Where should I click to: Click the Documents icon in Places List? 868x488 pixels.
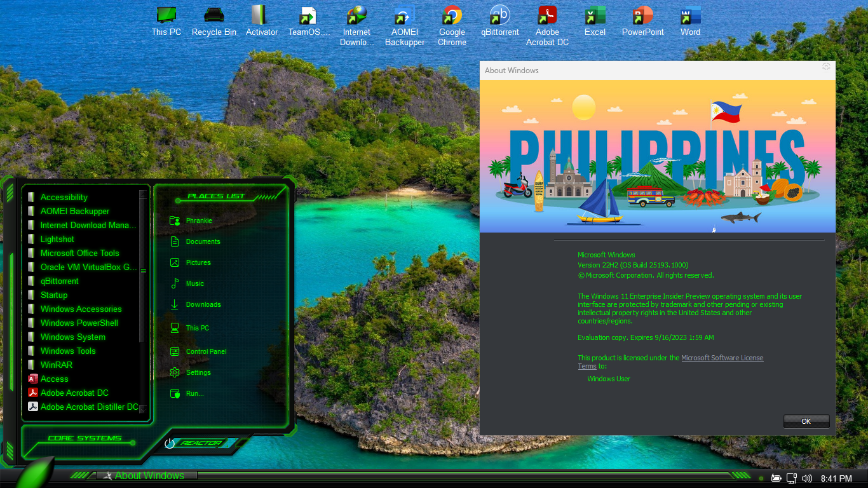point(175,241)
